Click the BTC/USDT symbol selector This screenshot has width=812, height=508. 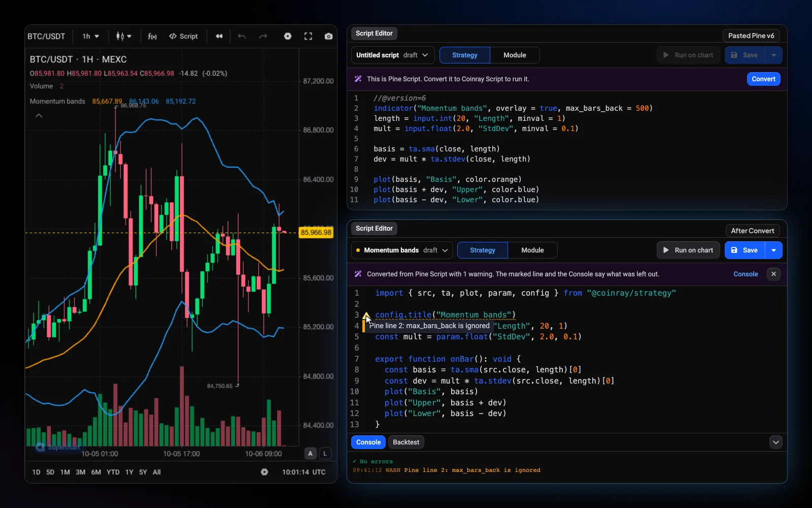tap(46, 36)
